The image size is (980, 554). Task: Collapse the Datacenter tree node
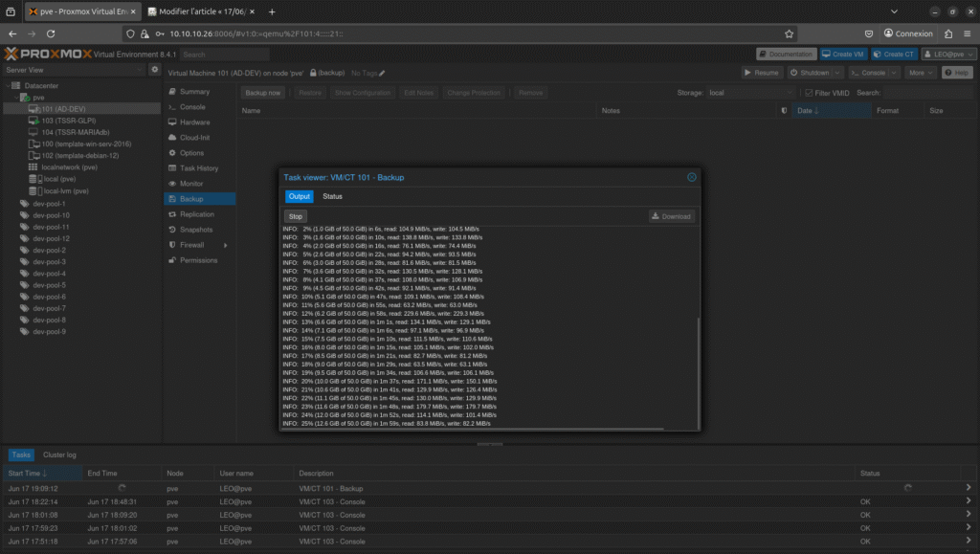tap(9, 85)
